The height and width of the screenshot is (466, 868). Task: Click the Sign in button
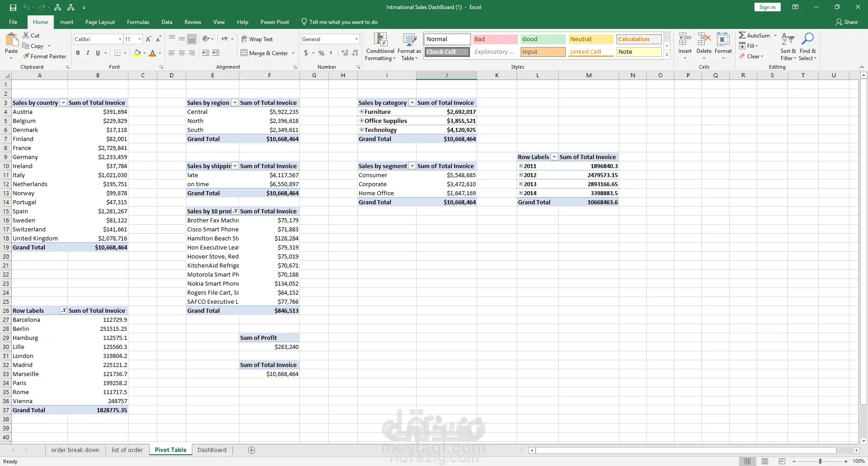[767, 7]
